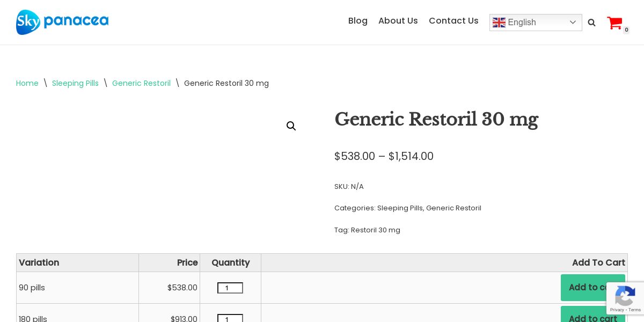Viewport: 644px width, 322px height.
Task: Open the header search icon
Action: click(x=591, y=23)
